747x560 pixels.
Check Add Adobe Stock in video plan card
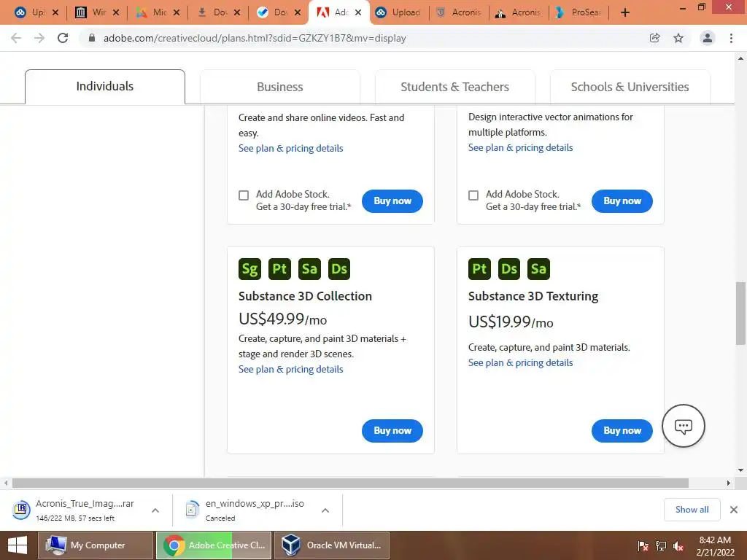(244, 195)
